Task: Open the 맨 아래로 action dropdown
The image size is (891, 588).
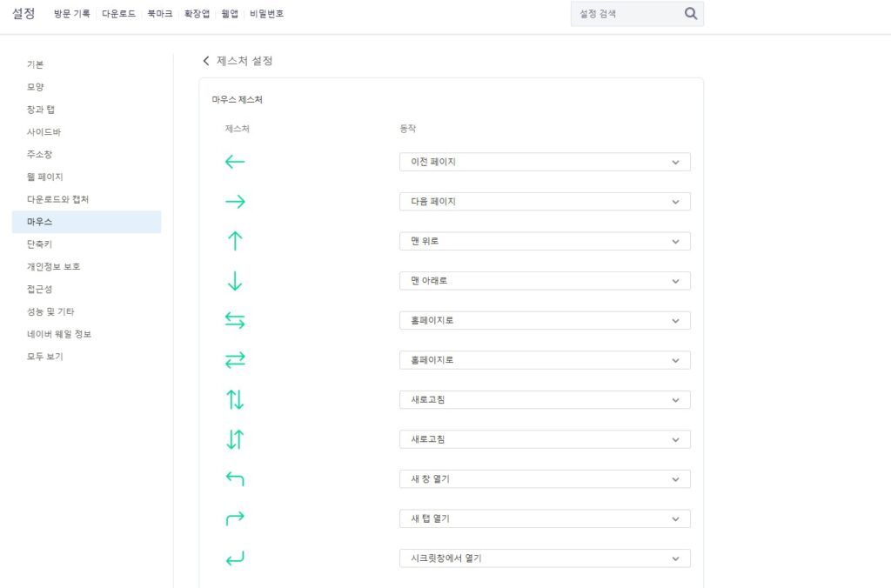Action: click(545, 281)
